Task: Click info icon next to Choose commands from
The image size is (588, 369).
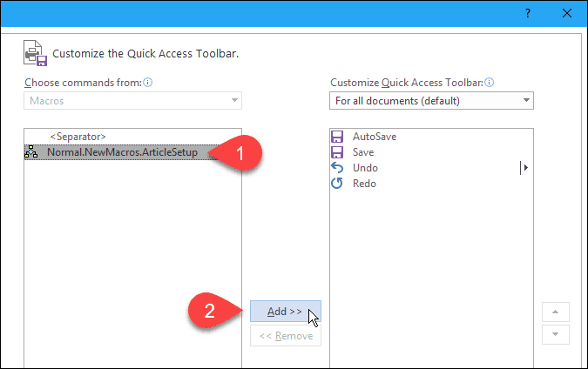Action: [x=148, y=83]
